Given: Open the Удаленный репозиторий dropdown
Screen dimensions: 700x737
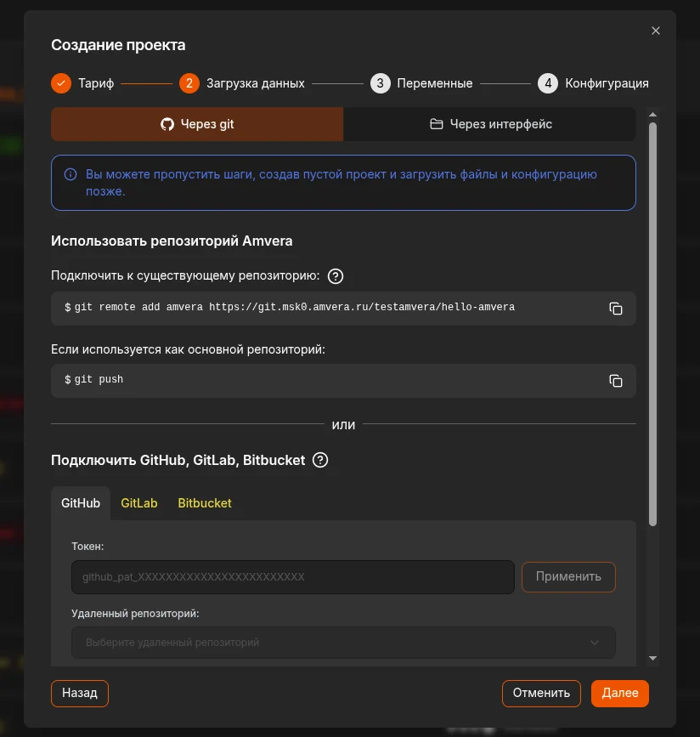Looking at the screenshot, I should [343, 642].
